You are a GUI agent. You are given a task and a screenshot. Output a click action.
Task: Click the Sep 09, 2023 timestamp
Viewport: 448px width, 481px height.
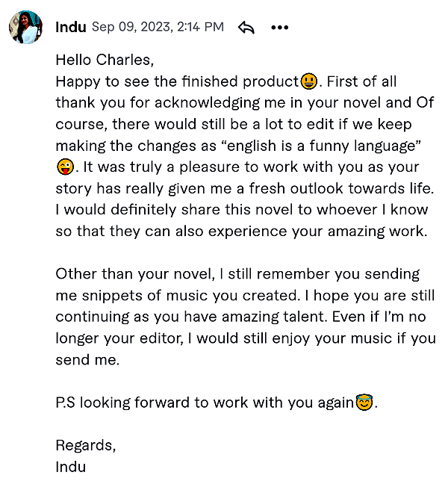[x=158, y=27]
